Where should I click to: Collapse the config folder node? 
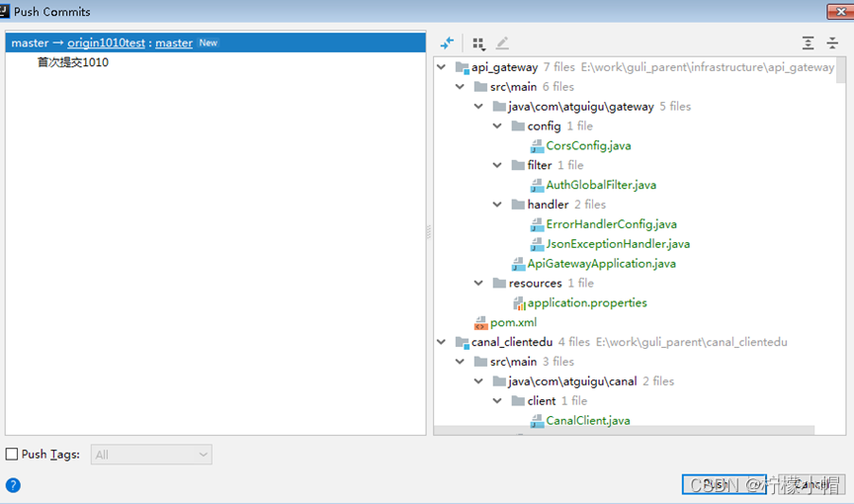point(497,126)
